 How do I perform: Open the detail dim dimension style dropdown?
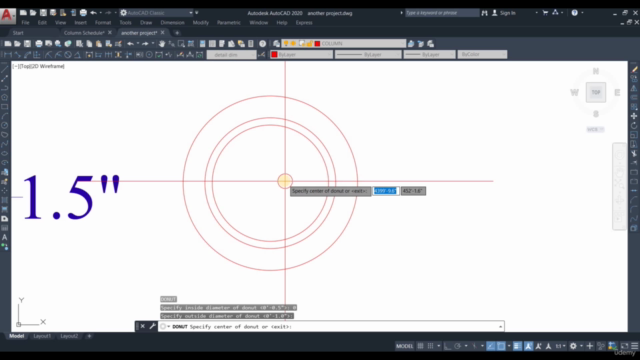click(231, 55)
